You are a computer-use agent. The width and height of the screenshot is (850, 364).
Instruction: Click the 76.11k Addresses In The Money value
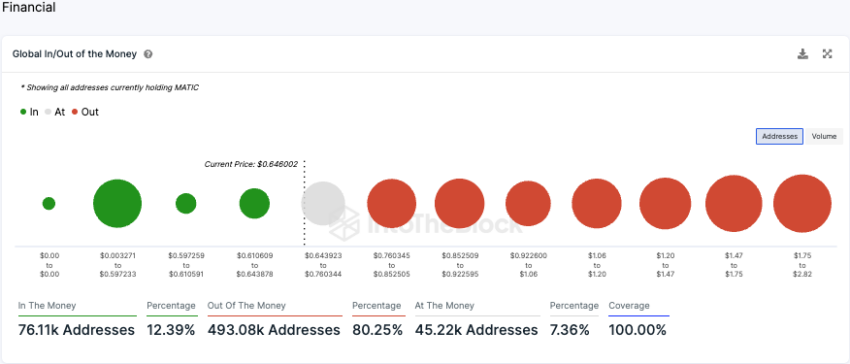(76, 330)
